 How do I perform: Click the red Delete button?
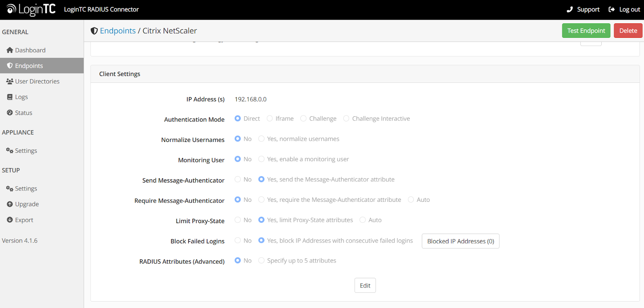pyautogui.click(x=628, y=31)
